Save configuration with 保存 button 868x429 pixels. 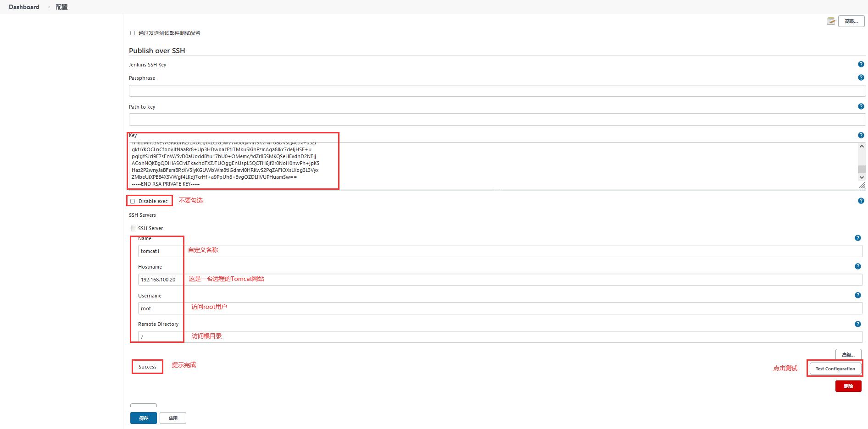[x=144, y=418]
